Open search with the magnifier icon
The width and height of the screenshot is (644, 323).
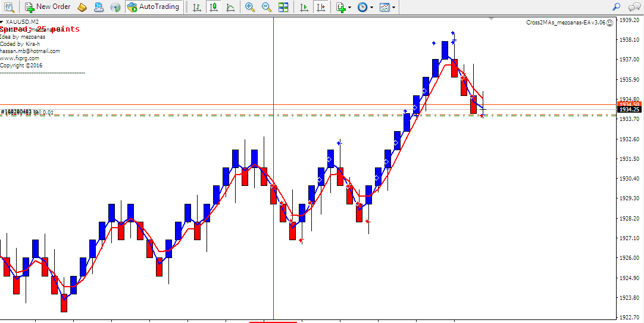coord(617,7)
